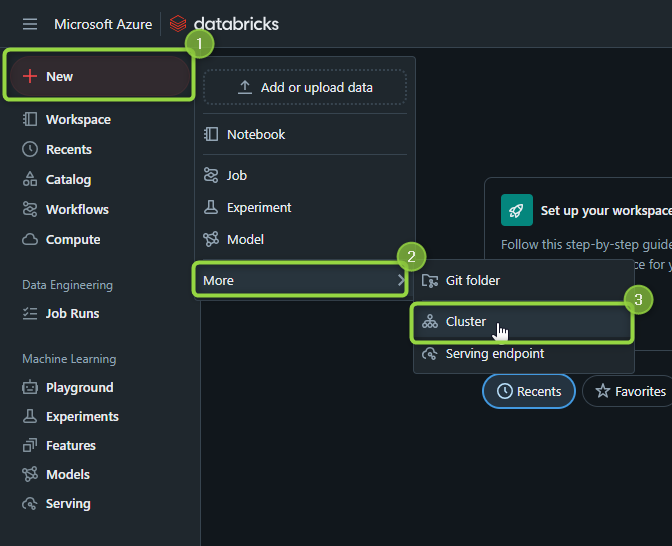Click the Git folder icon

pyautogui.click(x=430, y=281)
